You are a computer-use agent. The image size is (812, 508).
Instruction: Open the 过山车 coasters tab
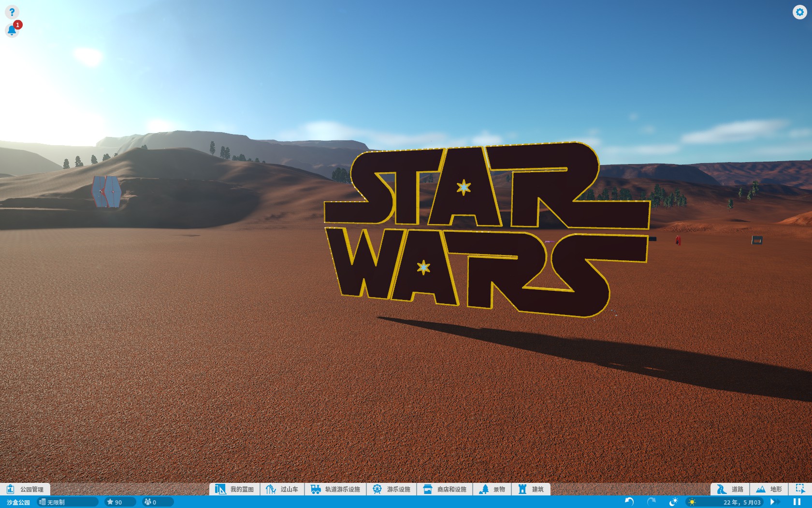[x=282, y=489]
